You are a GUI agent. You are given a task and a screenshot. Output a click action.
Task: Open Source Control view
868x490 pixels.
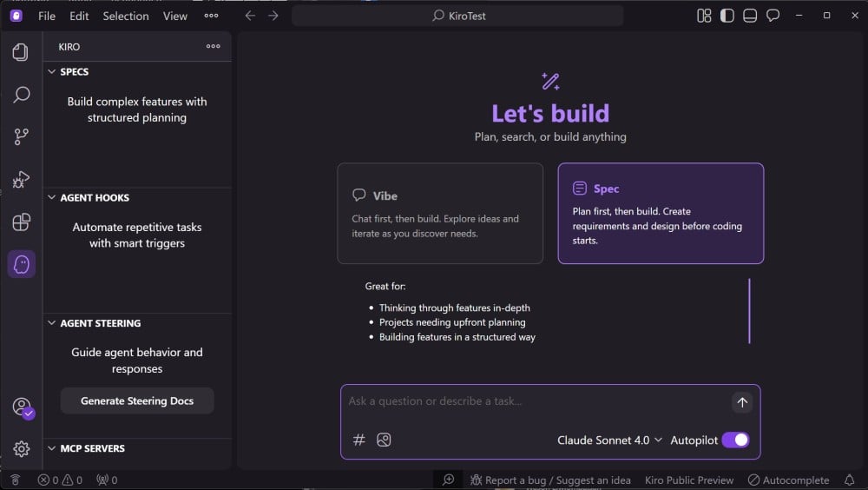click(x=21, y=137)
